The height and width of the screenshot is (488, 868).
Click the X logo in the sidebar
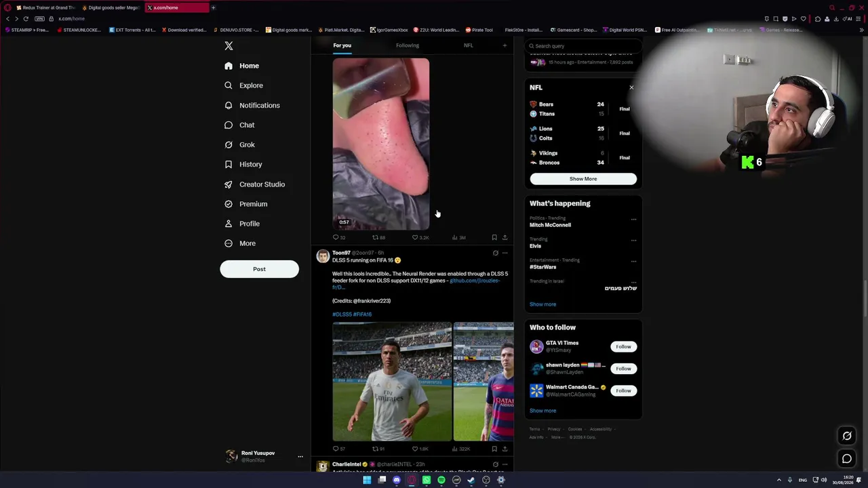click(229, 46)
